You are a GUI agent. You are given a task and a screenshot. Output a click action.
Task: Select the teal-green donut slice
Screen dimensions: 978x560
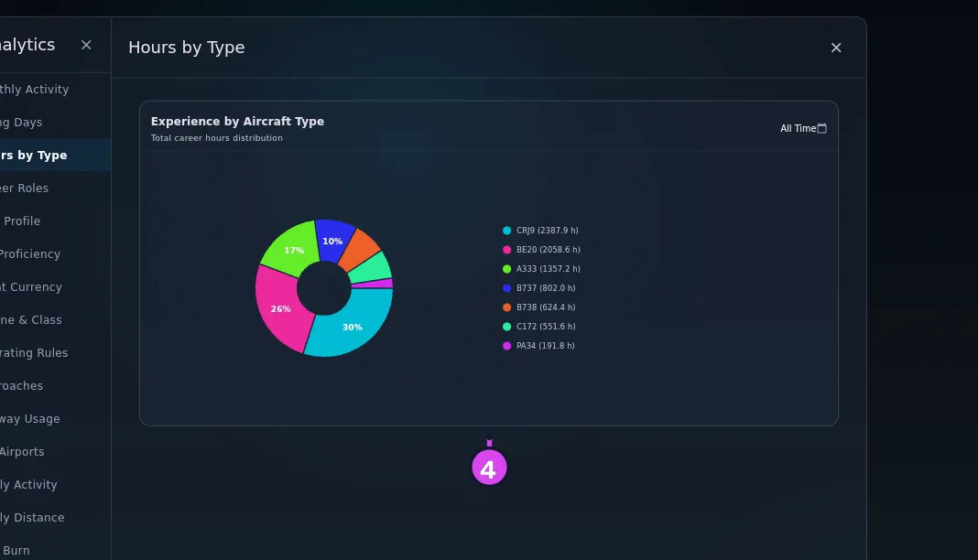373,270
